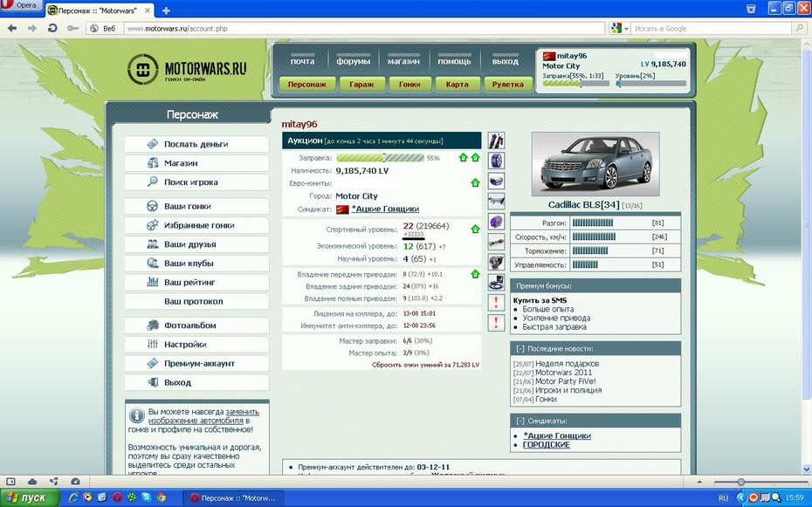Open the форумы menu item
The image size is (812, 507).
[354, 61]
